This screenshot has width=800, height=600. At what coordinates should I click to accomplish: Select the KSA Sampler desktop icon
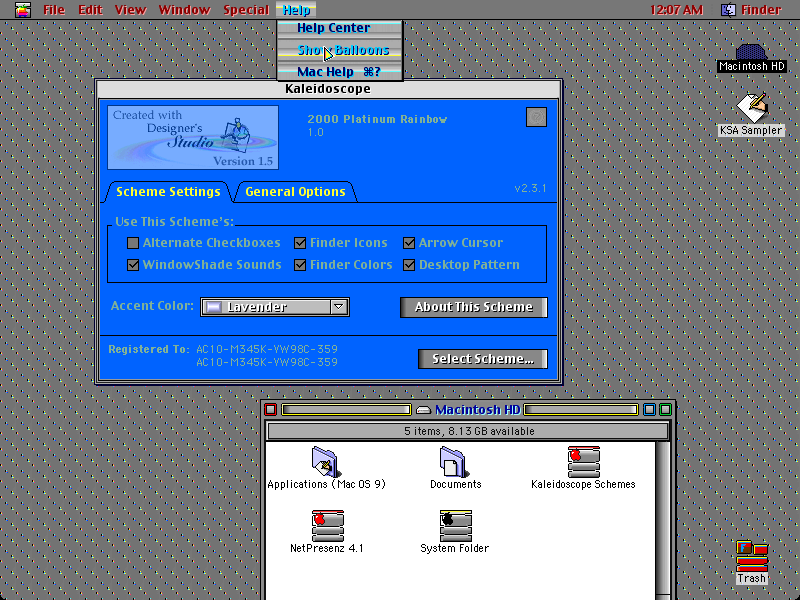pos(752,108)
